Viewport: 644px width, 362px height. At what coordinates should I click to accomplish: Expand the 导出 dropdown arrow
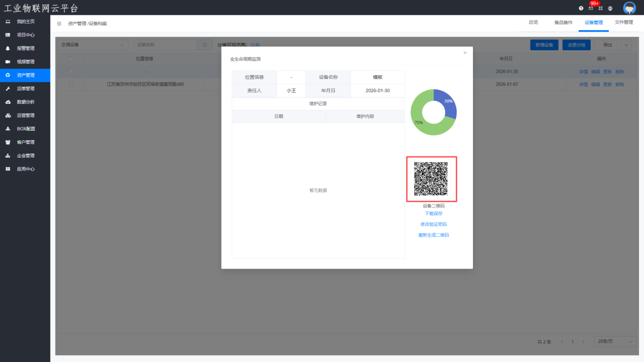(x=626, y=45)
